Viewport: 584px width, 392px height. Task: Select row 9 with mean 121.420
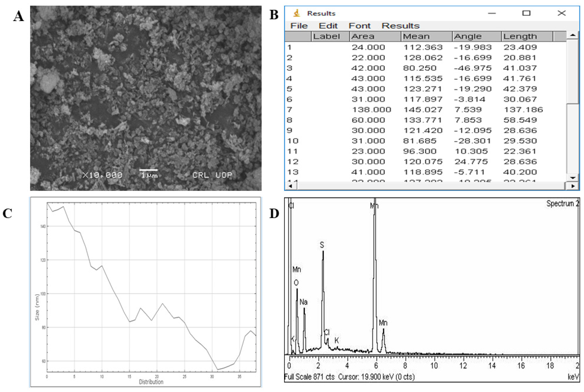coord(426,130)
